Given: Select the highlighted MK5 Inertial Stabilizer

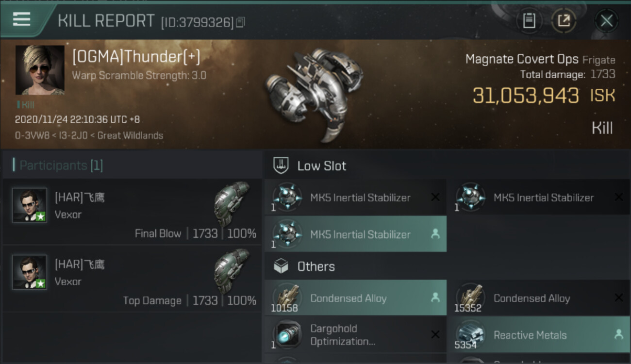Looking at the screenshot, I should click(355, 234).
